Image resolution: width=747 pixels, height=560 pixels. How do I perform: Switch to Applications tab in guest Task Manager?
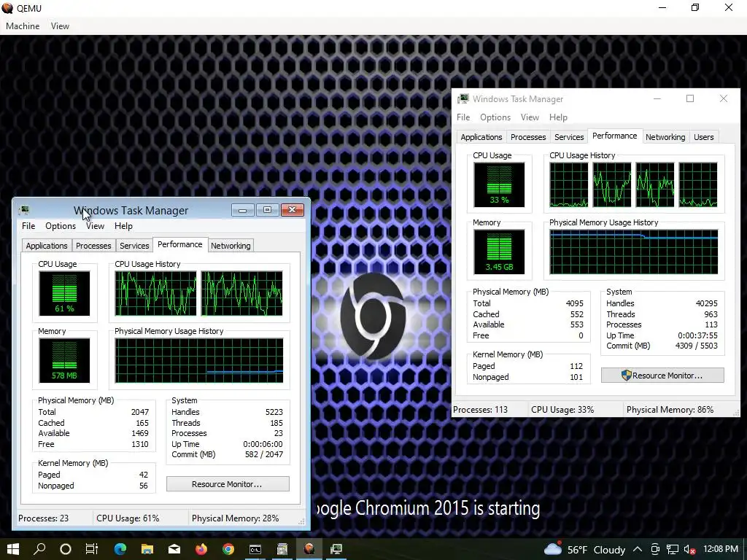click(x=47, y=246)
